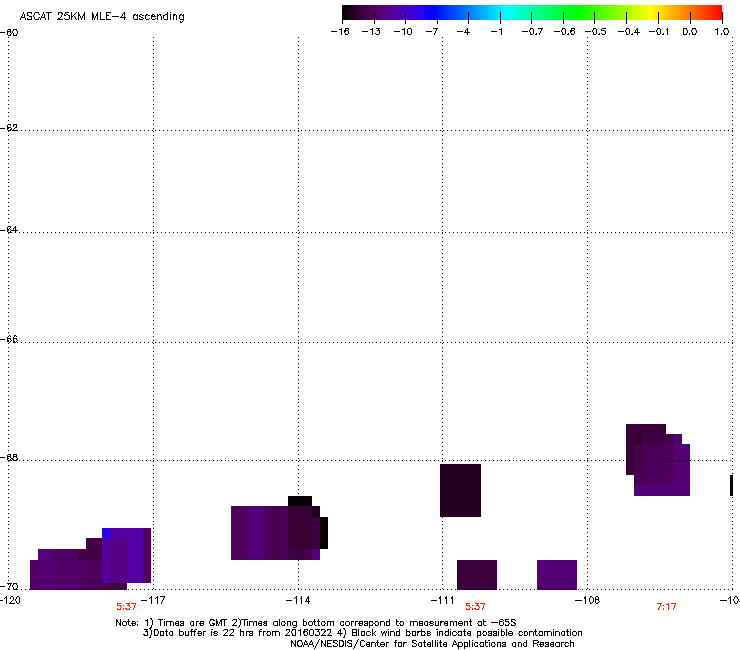Click the '-13' color scale label
This screenshot has height=650, width=740.
[x=371, y=32]
